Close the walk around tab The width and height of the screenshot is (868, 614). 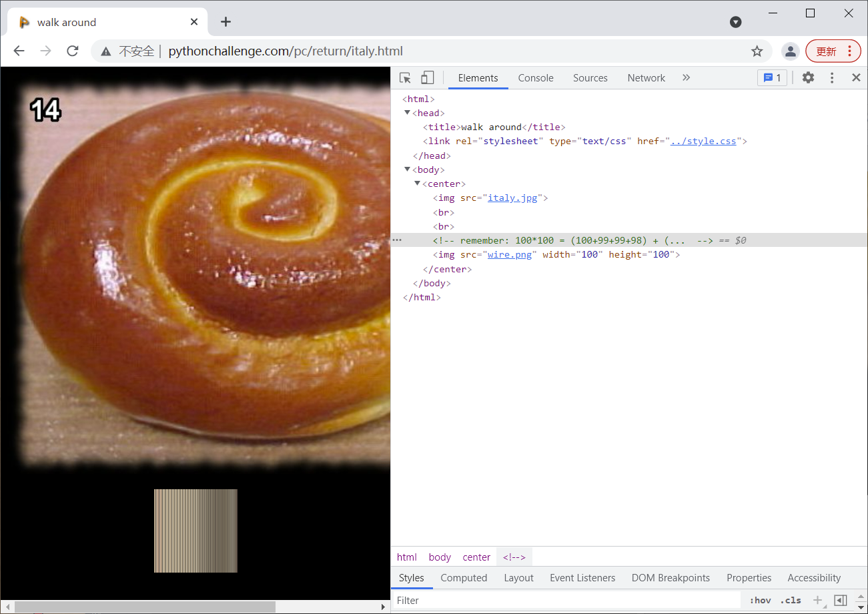(x=194, y=22)
